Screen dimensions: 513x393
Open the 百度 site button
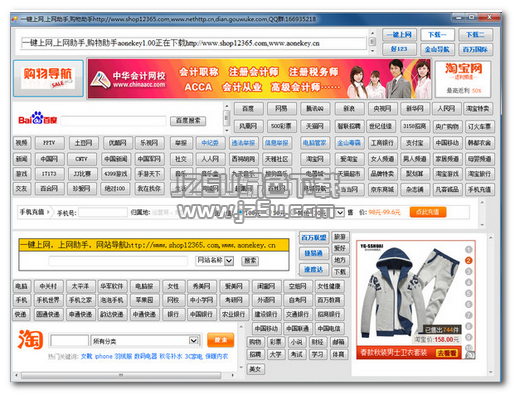248,109
